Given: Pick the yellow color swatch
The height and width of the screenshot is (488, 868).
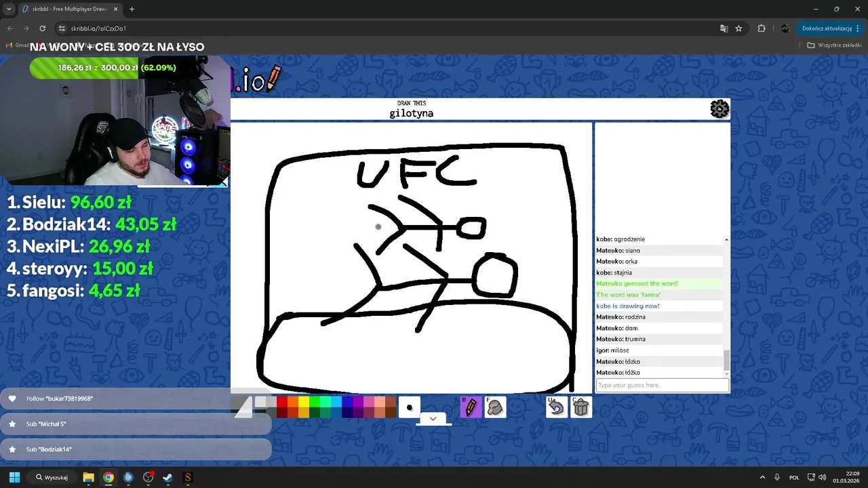Looking at the screenshot, I should [x=304, y=402].
